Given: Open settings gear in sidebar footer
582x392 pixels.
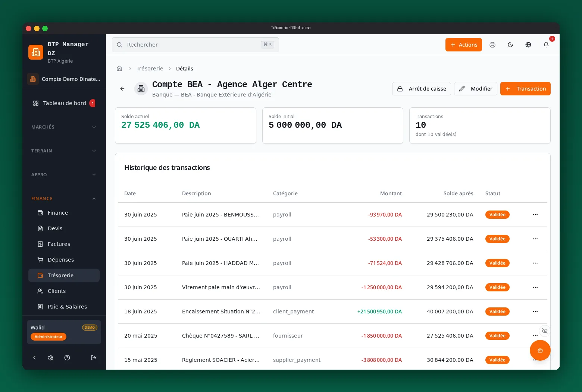Looking at the screenshot, I should click(x=51, y=358).
